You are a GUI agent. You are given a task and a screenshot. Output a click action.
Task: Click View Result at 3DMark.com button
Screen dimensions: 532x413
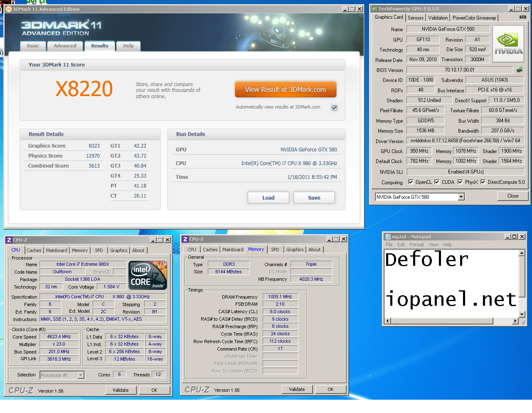[x=286, y=89]
